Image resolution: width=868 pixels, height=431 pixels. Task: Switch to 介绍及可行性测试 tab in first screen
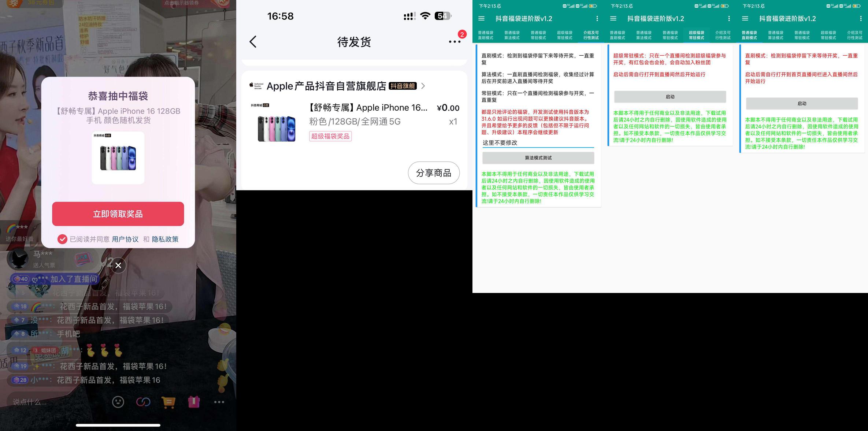click(x=591, y=35)
